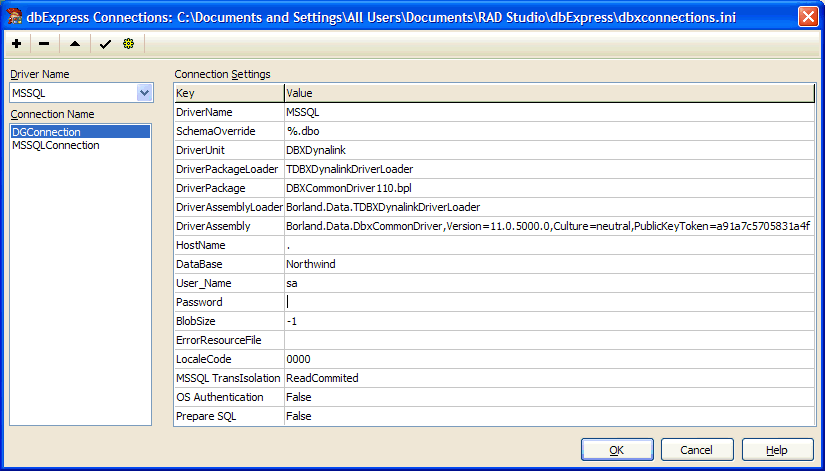
Task: Click the DataBase key cell
Action: [229, 264]
